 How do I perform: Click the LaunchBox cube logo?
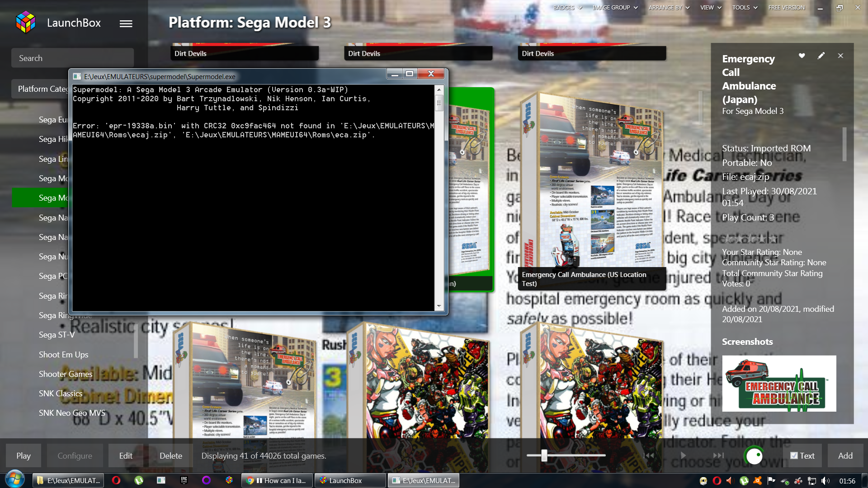tap(25, 23)
